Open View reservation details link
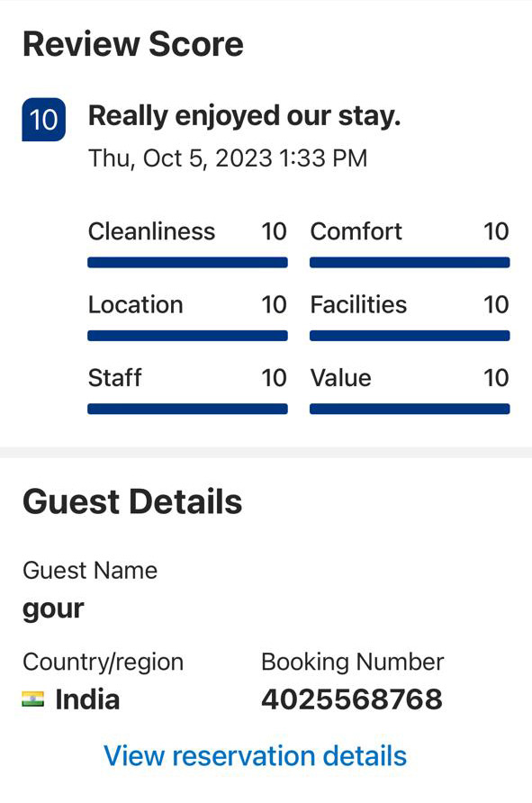Viewport: 532px width, 803px height. (255, 756)
